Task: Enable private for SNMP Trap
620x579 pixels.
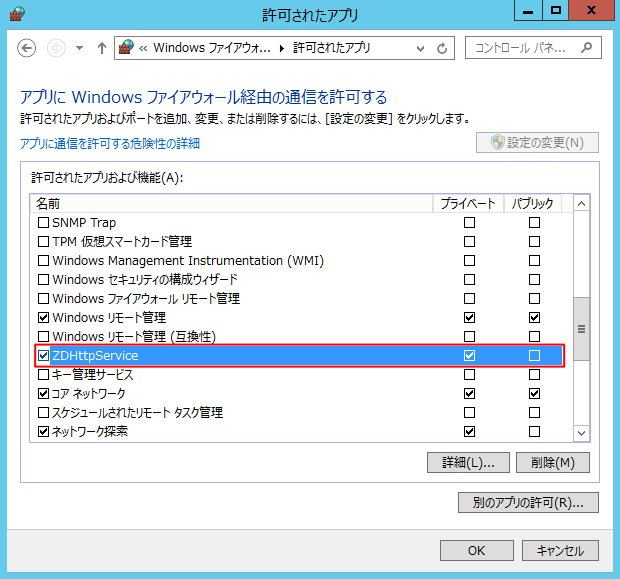Action: 469,223
